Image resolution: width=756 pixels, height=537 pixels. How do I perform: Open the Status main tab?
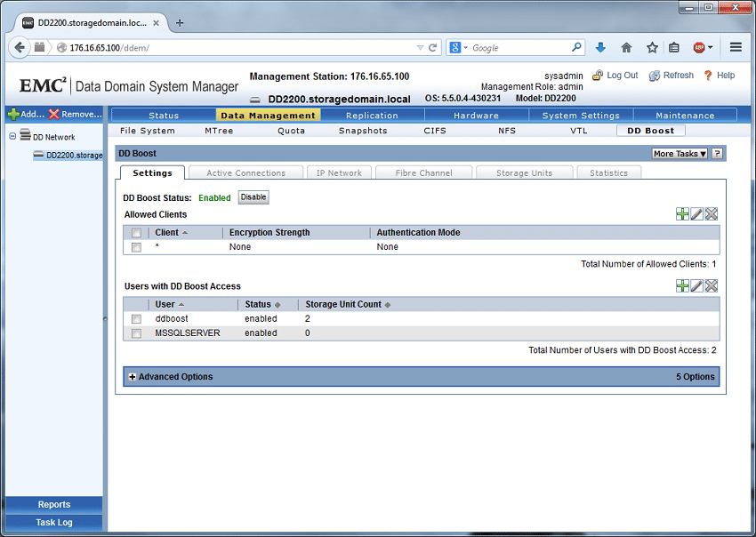click(164, 116)
